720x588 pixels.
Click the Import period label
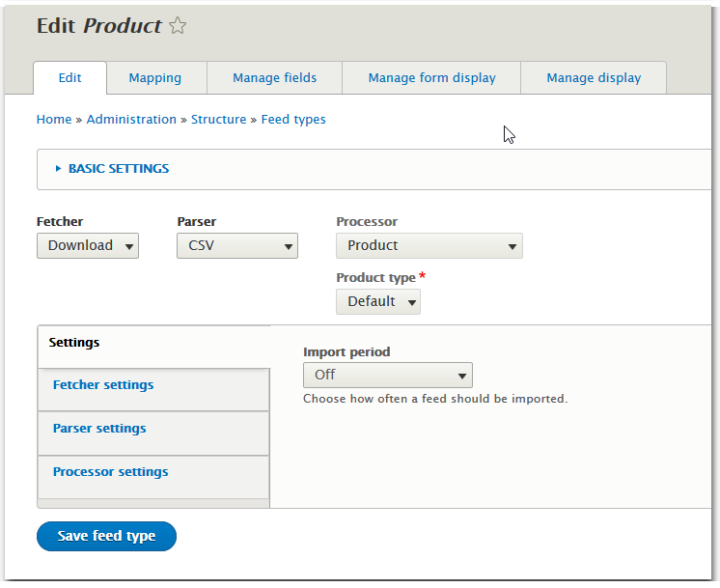coord(346,351)
